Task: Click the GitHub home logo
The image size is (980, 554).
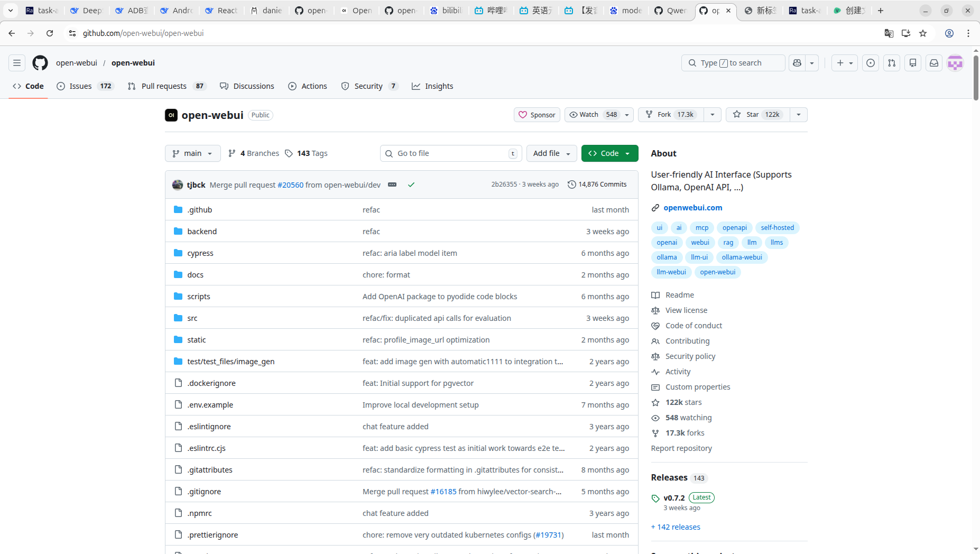Action: tap(40, 63)
